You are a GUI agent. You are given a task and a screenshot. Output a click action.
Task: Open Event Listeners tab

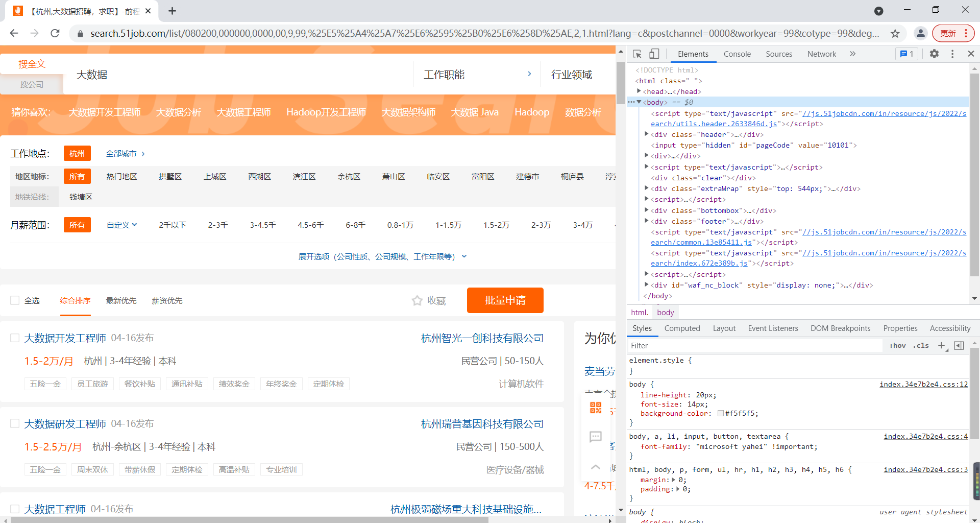(773, 328)
